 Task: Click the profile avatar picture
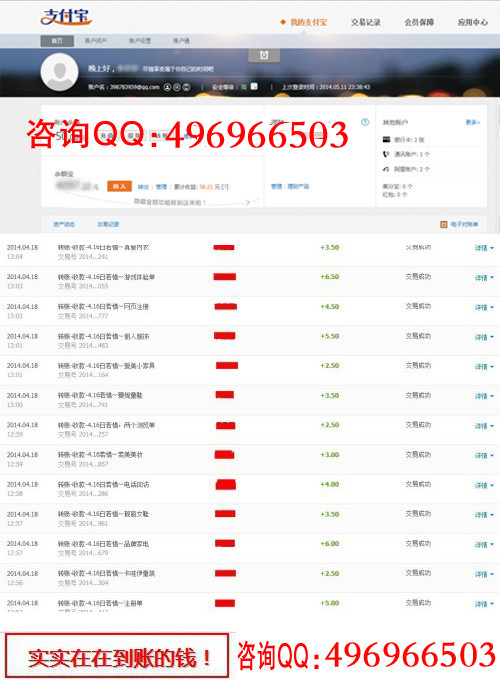pos(59,72)
